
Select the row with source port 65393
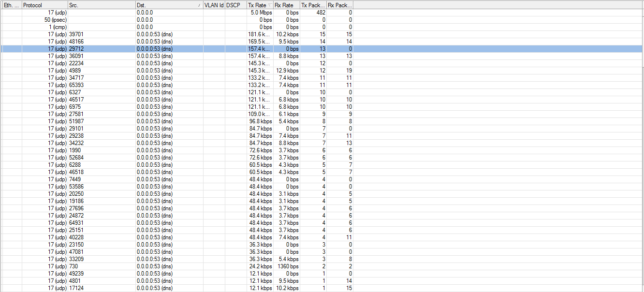[x=322, y=85]
